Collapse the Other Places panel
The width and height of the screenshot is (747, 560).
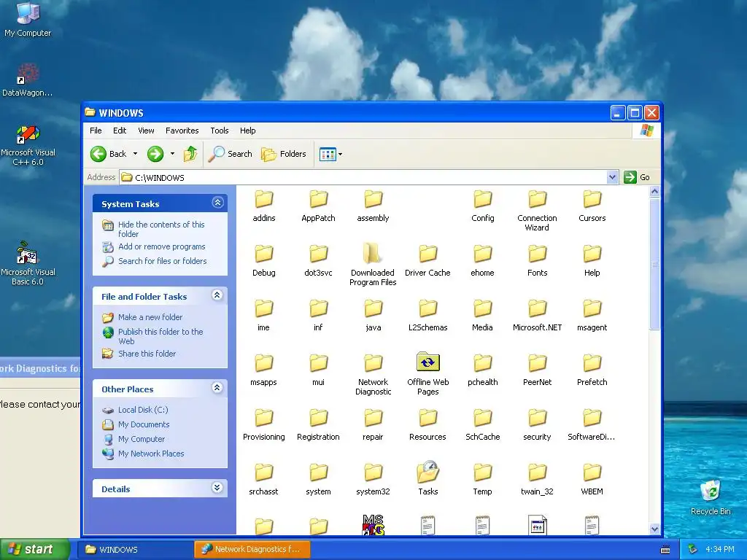(x=217, y=388)
